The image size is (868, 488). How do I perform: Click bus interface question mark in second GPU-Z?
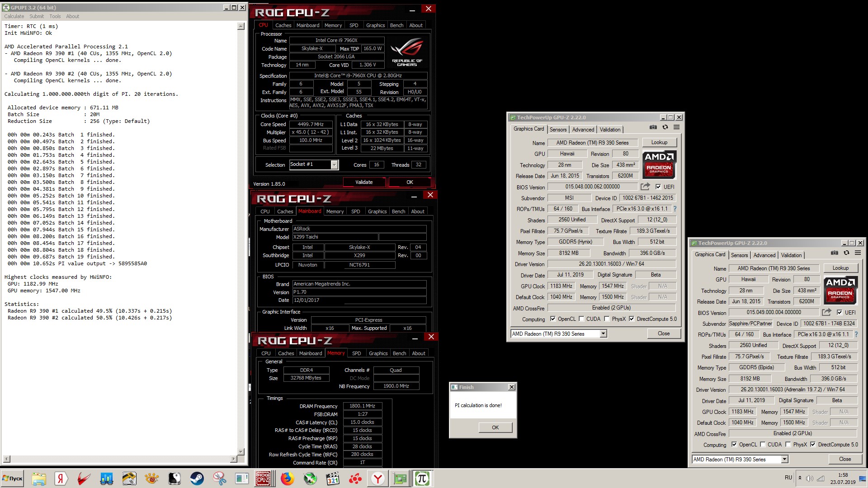[x=856, y=334]
